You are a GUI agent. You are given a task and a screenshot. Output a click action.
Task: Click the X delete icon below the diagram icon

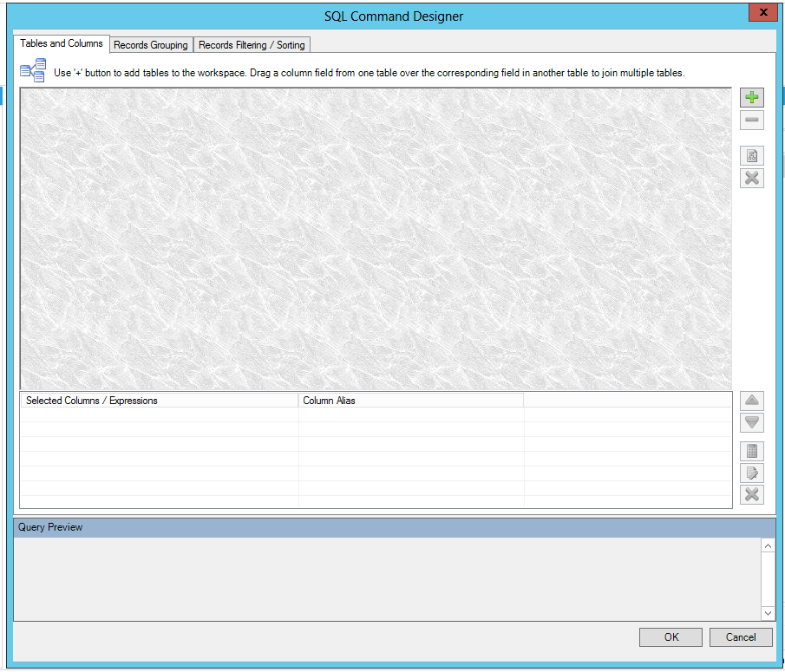click(751, 178)
